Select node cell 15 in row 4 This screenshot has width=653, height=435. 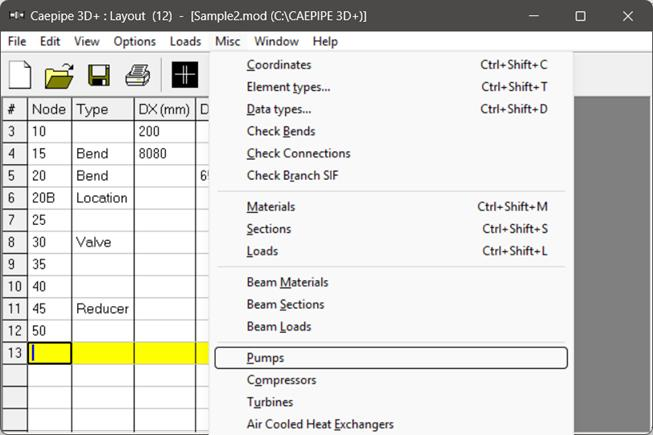50,154
